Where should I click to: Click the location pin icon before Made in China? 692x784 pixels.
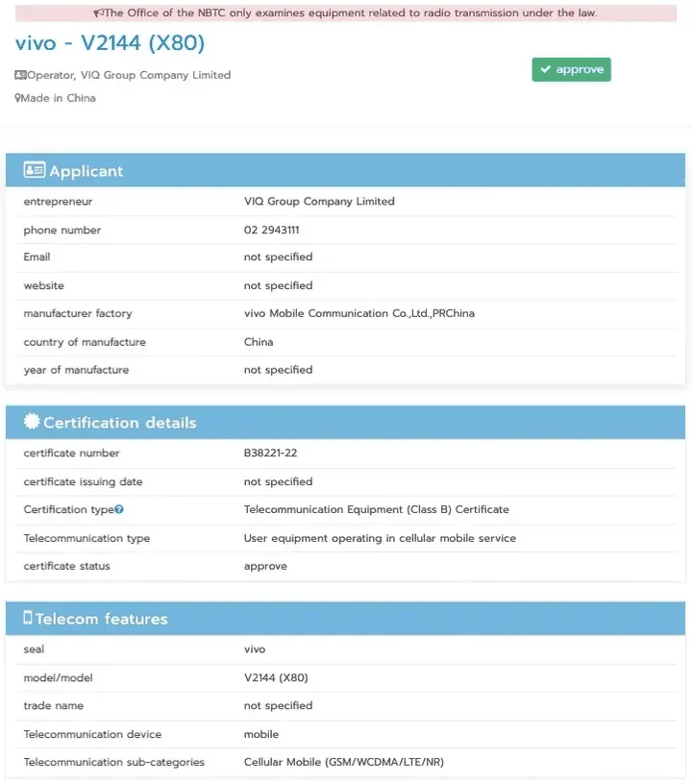pos(17,98)
